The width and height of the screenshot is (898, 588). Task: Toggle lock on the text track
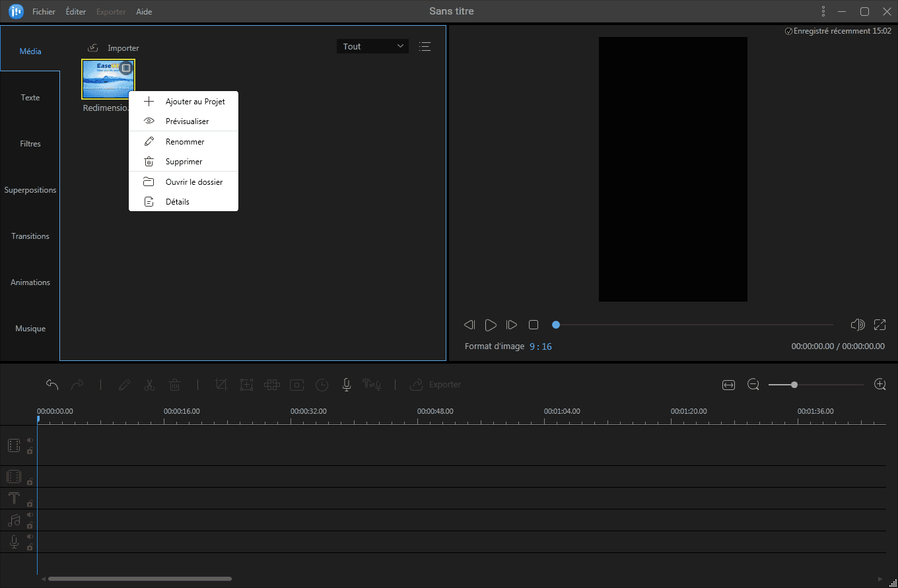(x=30, y=504)
